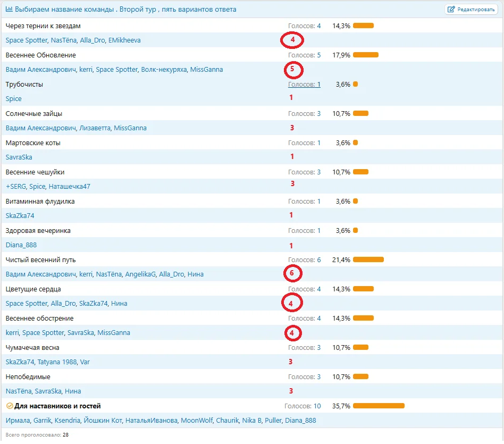Click the option text Трубочисты
504x444 pixels.
pyautogui.click(x=24, y=84)
